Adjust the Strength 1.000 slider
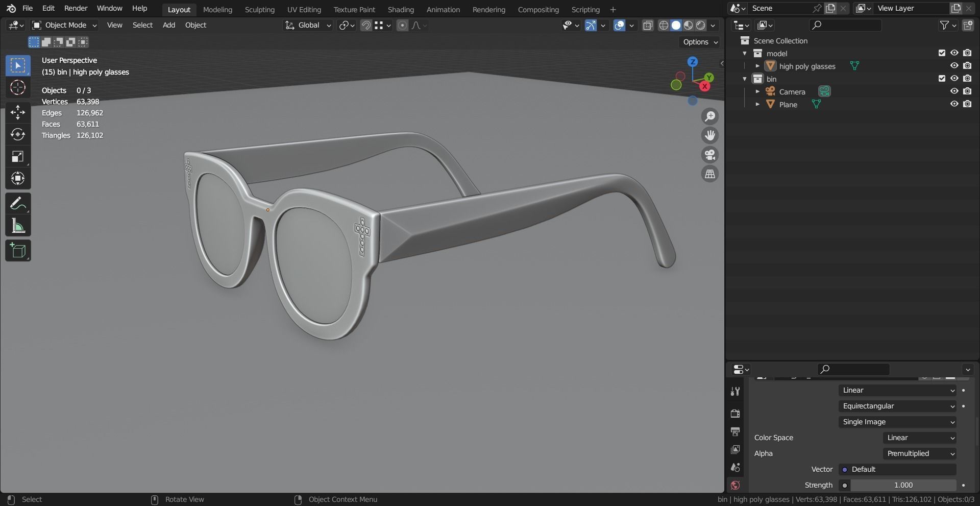Viewport: 980px width, 506px height. pos(903,486)
